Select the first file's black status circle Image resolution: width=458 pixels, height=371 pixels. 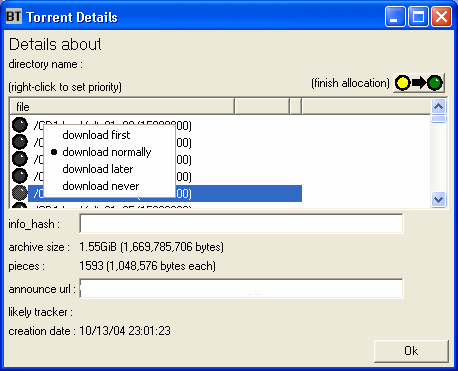(20, 125)
